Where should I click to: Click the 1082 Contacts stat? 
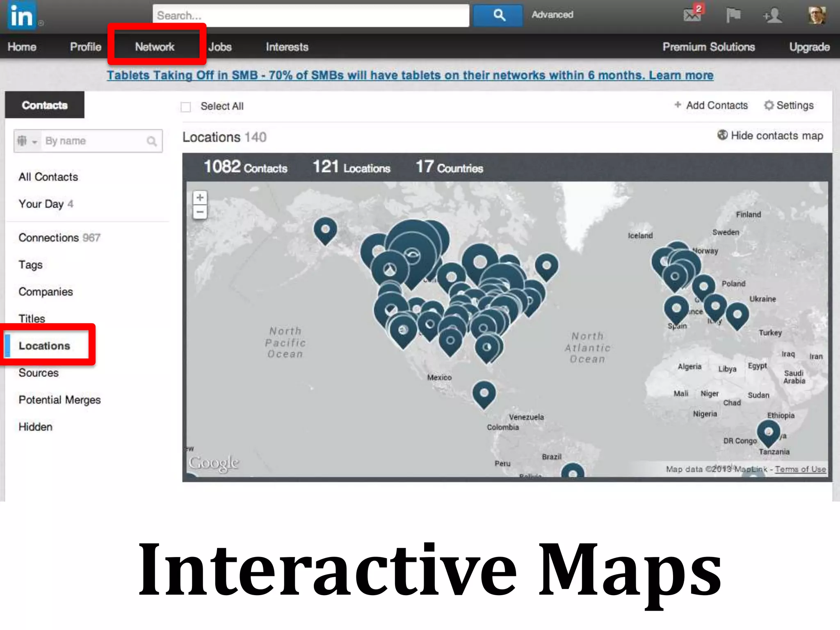pyautogui.click(x=245, y=167)
